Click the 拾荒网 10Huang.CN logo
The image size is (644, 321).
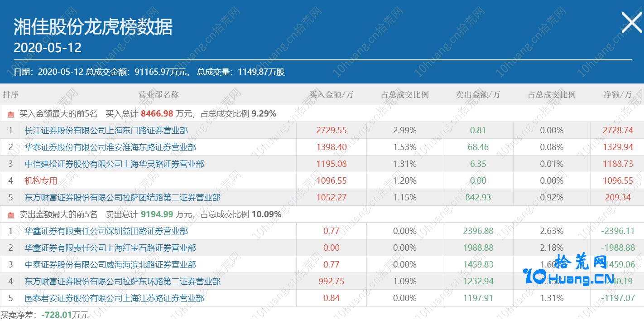click(570, 271)
